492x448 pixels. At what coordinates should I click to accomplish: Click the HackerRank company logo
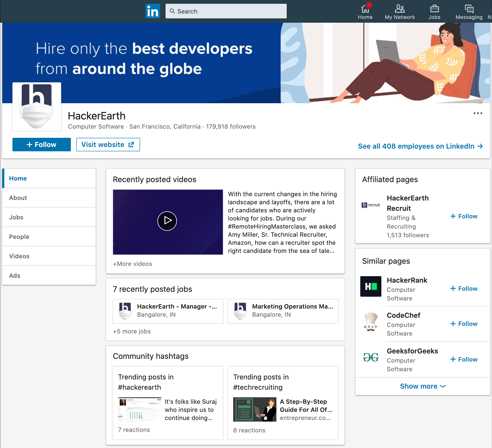tap(371, 286)
